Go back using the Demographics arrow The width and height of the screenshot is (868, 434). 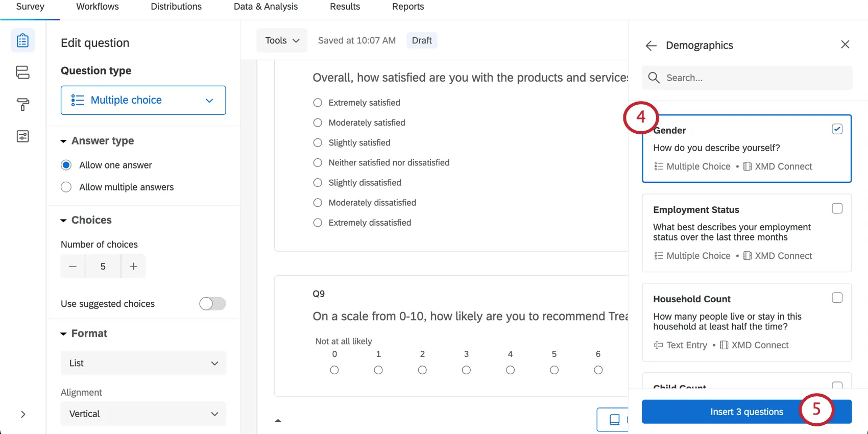(651, 46)
